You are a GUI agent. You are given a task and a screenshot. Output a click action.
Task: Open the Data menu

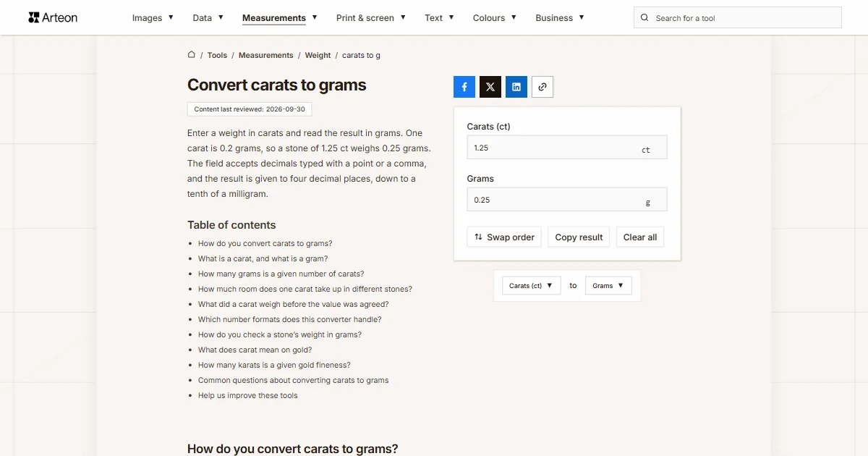[208, 18]
